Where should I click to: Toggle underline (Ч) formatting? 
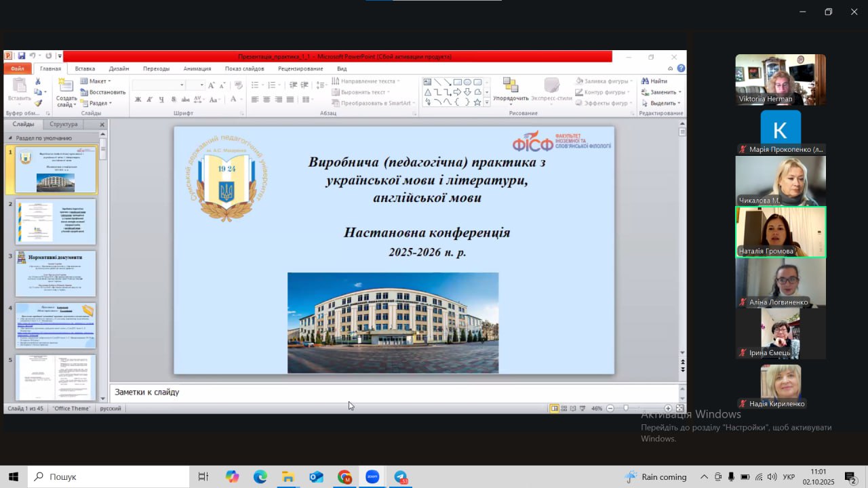(161, 100)
